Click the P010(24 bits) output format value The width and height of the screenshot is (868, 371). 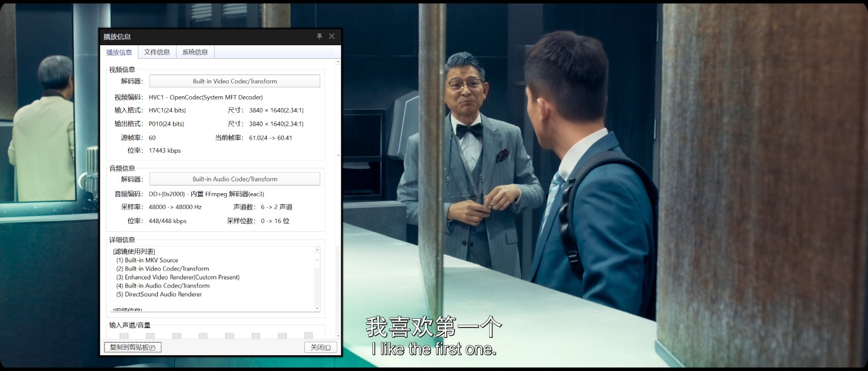coord(167,124)
